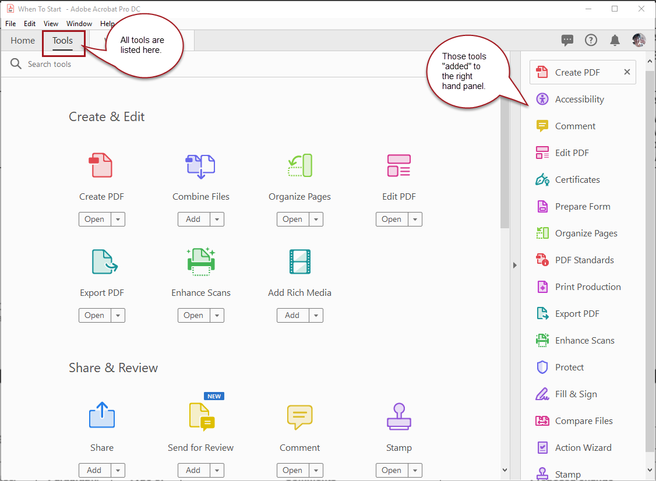Open the Window menu
This screenshot has width=656, height=481.
click(x=79, y=23)
